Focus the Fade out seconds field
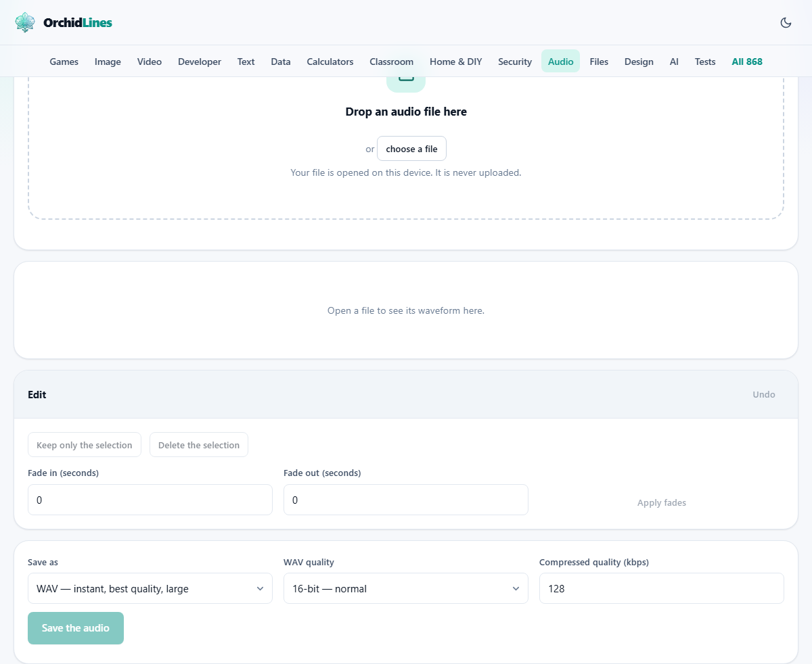The width and height of the screenshot is (812, 664). click(406, 500)
